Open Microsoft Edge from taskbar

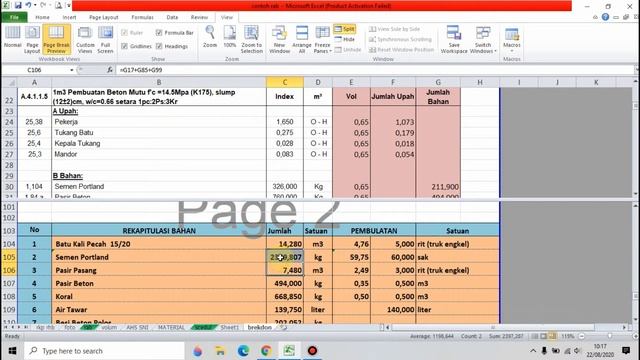243,351
